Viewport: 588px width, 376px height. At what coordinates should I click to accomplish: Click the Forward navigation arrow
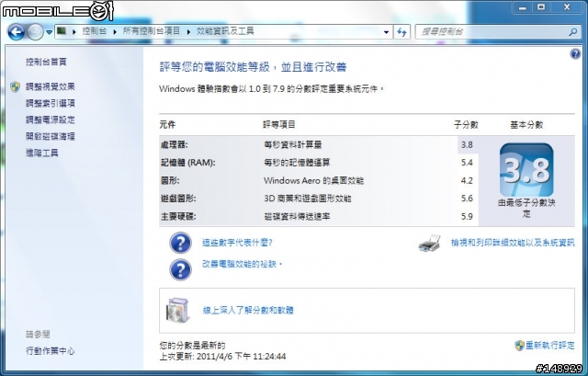click(x=35, y=32)
